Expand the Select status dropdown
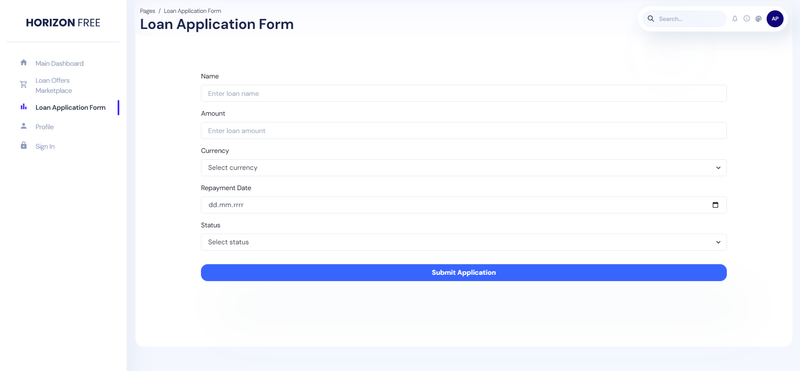Viewport: 800px width, 371px height. tap(464, 242)
